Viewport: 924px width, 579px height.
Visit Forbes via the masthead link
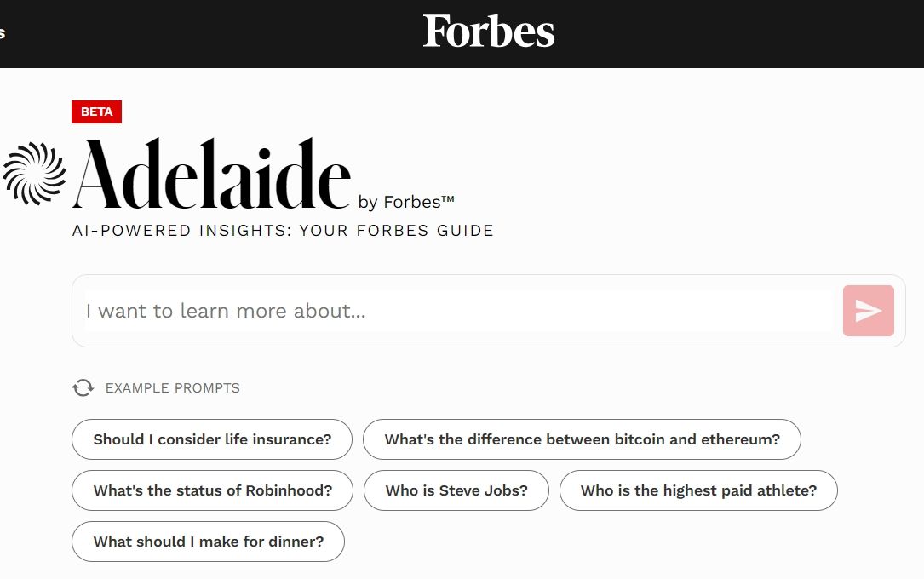point(488,32)
